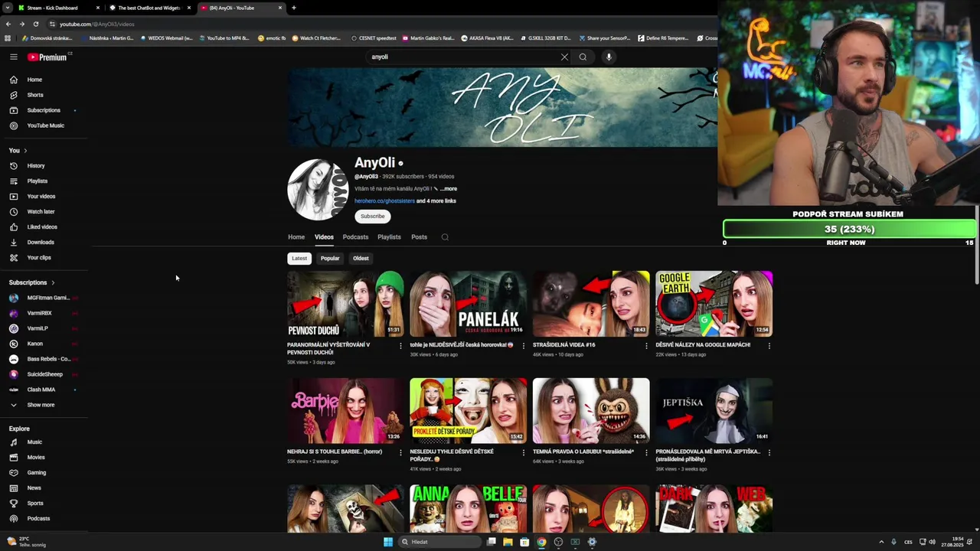Switch to Stream - Kick Dashboard browser tab
980x551 pixels.
pyautogui.click(x=57, y=8)
